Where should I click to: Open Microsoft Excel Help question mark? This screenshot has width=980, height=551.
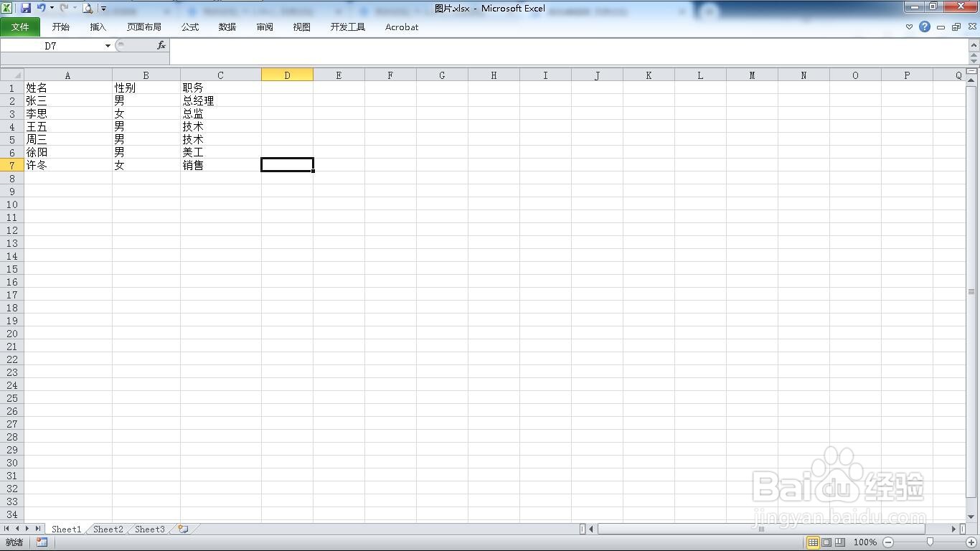click(925, 27)
